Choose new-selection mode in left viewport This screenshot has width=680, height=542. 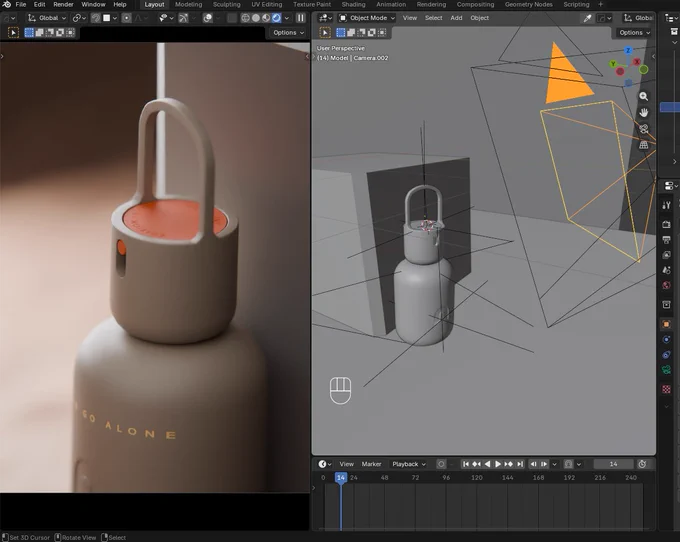[29, 33]
